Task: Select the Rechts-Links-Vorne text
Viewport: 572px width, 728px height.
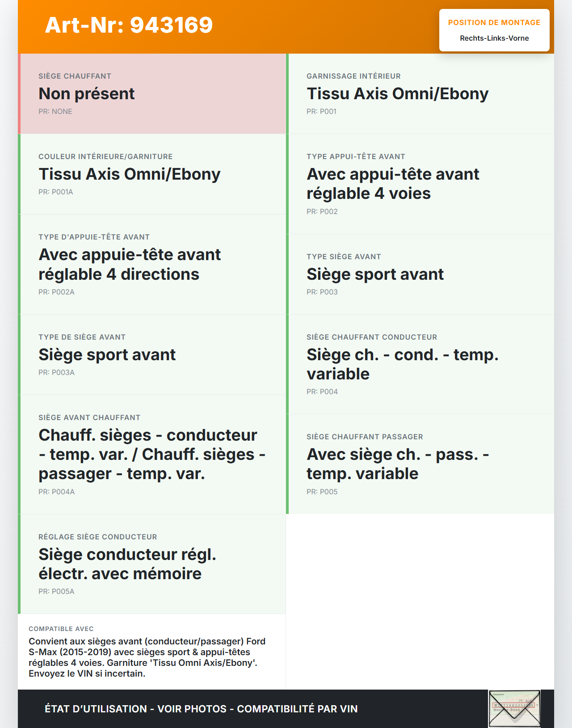Action: pyautogui.click(x=494, y=38)
